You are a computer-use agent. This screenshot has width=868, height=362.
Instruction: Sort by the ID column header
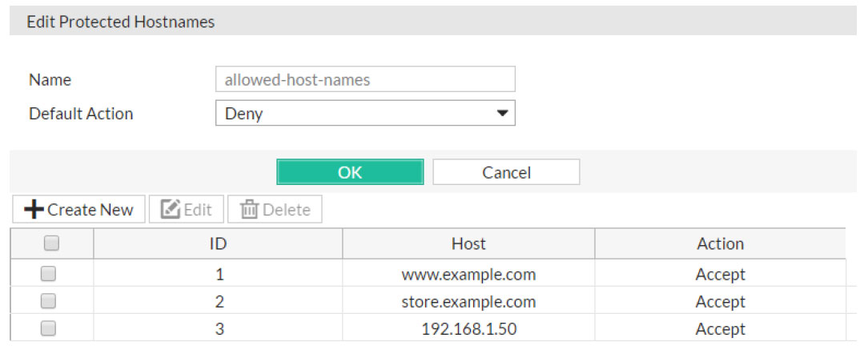218,243
